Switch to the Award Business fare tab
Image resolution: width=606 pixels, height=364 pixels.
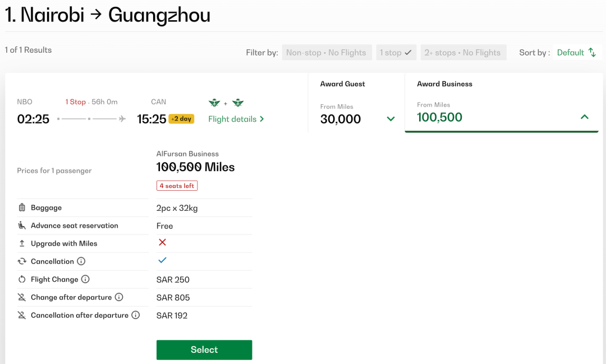pyautogui.click(x=502, y=103)
